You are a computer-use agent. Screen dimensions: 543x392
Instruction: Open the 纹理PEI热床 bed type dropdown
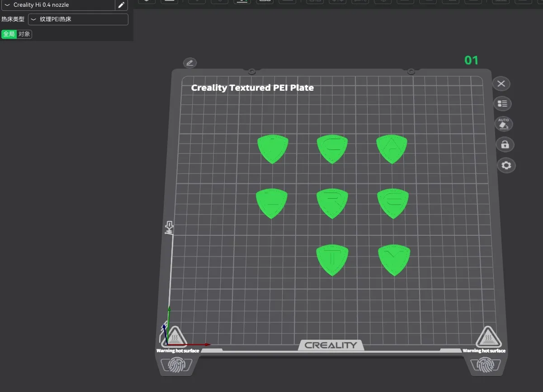tap(78, 19)
